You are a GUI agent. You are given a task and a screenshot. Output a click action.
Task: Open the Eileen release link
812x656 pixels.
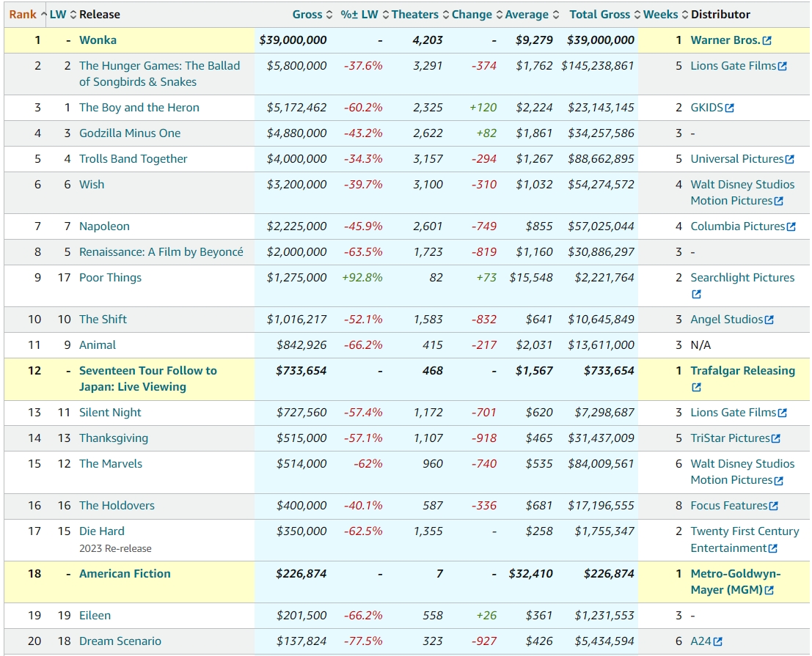pyautogui.click(x=95, y=616)
